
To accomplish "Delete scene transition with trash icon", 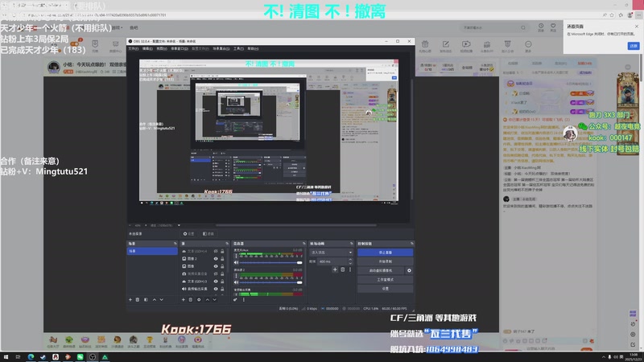I will (x=343, y=269).
